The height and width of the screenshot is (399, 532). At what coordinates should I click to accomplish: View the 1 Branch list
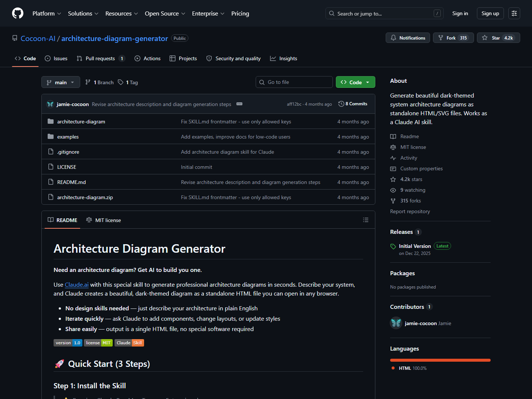point(99,82)
